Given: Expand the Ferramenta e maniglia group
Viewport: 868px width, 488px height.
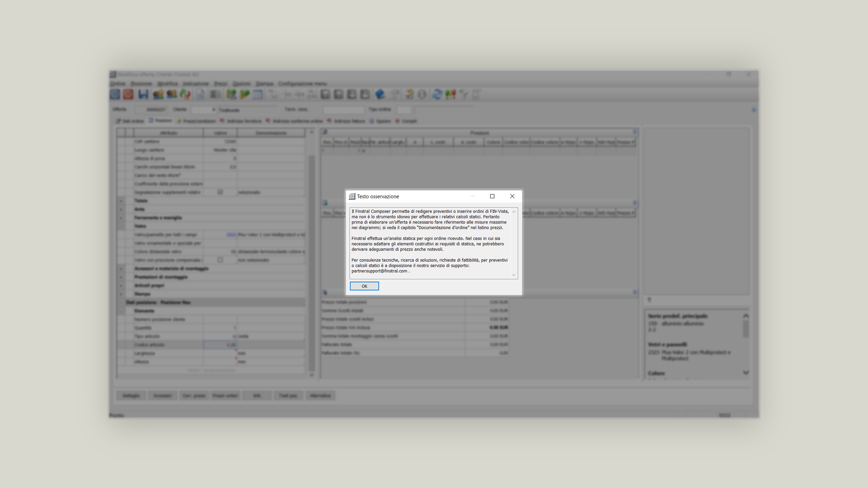Looking at the screenshot, I should [121, 218].
